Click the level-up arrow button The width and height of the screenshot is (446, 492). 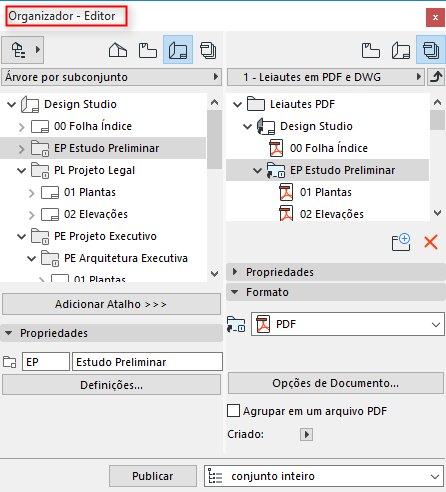436,77
